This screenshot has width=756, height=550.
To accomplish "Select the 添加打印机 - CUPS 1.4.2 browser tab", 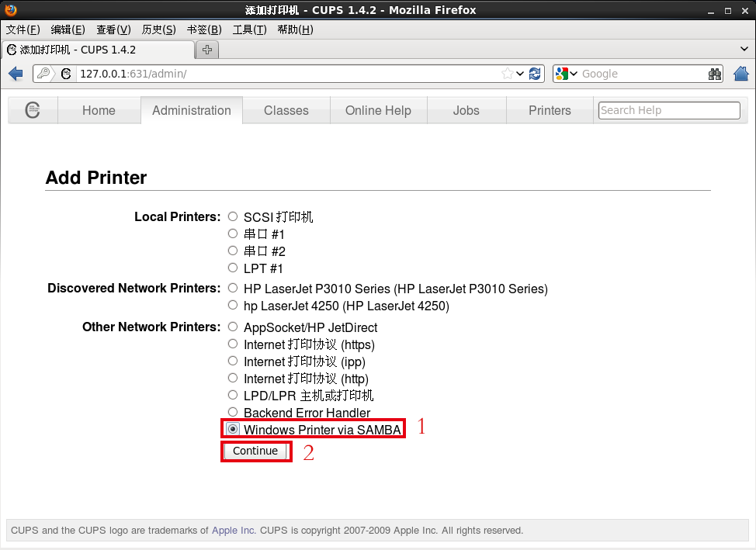I will point(98,50).
